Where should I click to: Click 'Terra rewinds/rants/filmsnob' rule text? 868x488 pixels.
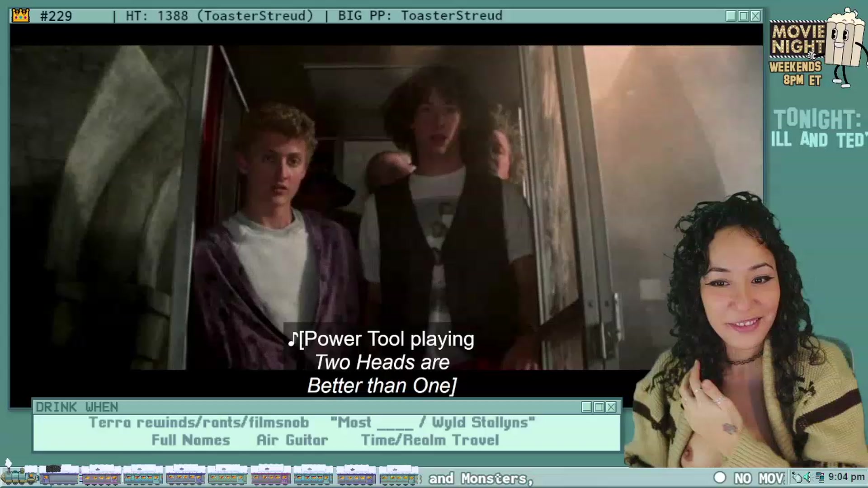point(199,422)
